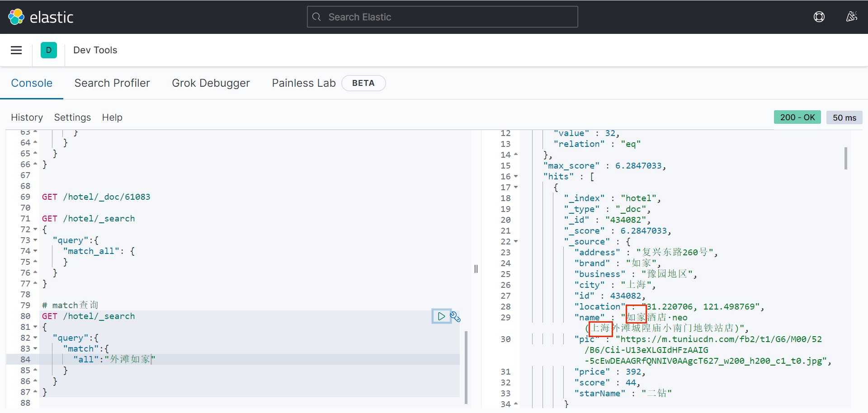Open the help menu lifebuoy icon

point(819,17)
